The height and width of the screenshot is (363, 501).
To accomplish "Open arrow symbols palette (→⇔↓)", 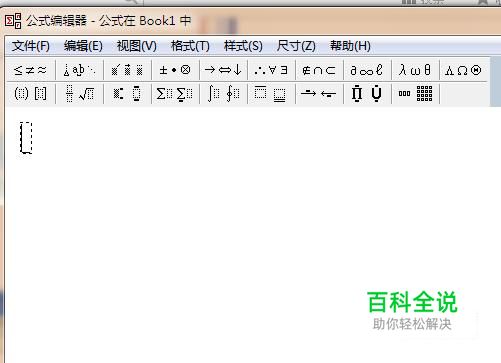I will pyautogui.click(x=223, y=70).
